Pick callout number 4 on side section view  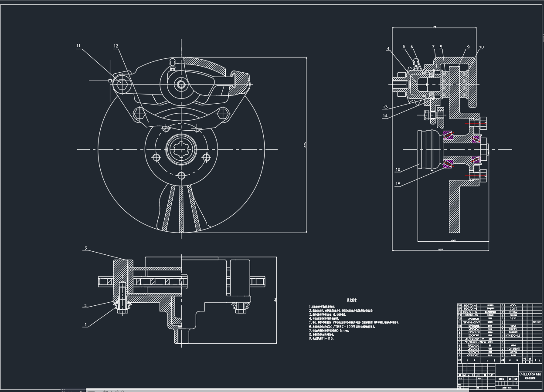(x=388, y=49)
